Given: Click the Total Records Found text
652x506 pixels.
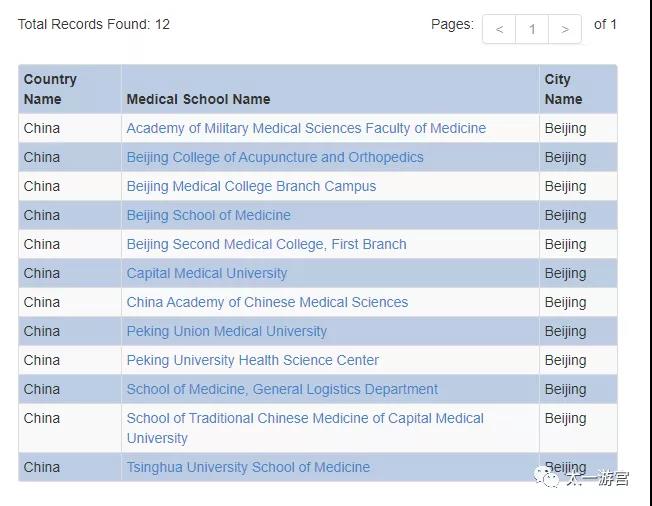Looking at the screenshot, I should pos(94,24).
